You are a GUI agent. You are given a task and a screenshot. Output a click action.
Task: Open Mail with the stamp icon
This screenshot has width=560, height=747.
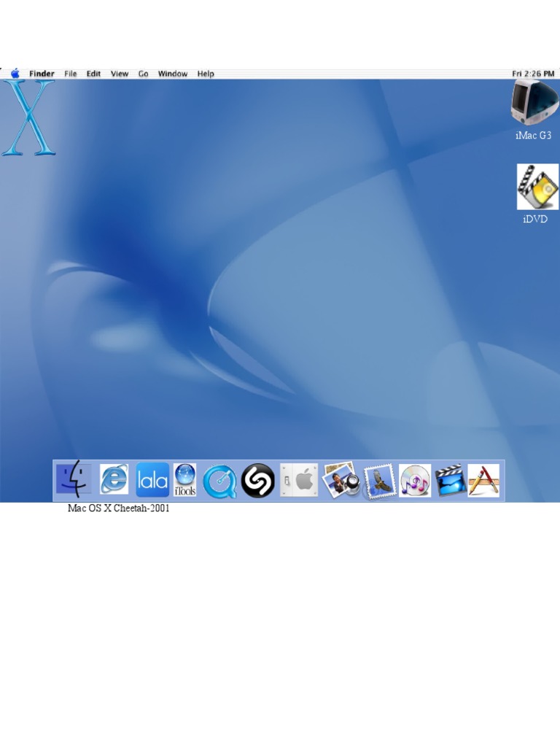379,481
